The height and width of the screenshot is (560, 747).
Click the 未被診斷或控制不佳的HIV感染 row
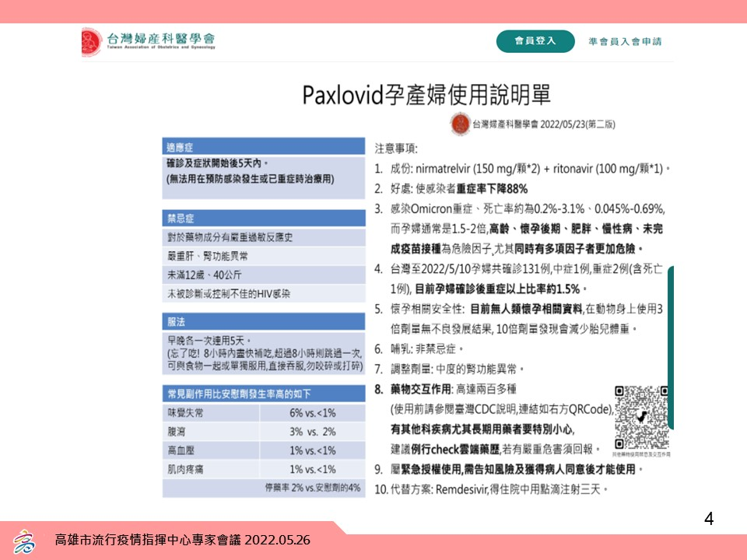click(264, 293)
